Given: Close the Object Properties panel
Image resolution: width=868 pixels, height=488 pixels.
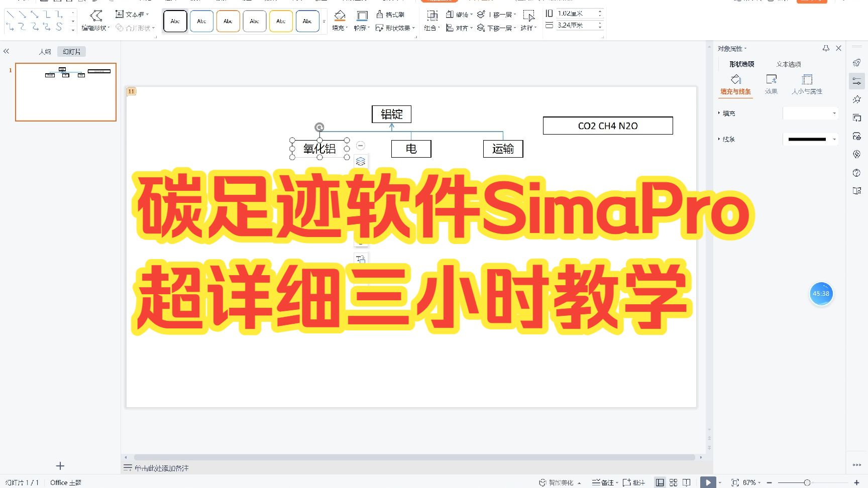Looking at the screenshot, I should (838, 48).
